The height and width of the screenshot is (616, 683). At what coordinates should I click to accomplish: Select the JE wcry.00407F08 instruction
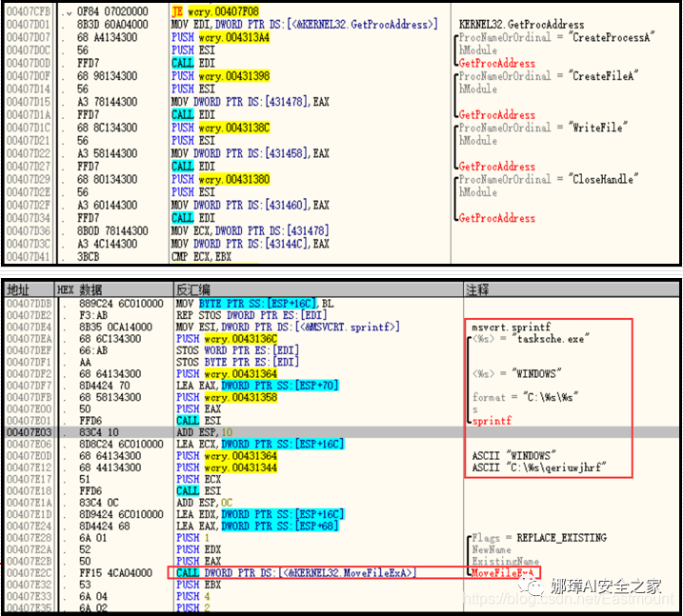click(215, 11)
